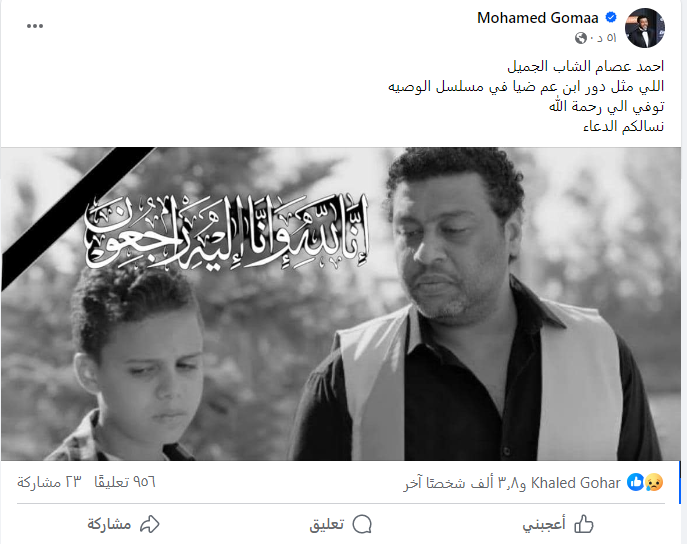
Task: Click the share arrow icon
Action: 149,524
